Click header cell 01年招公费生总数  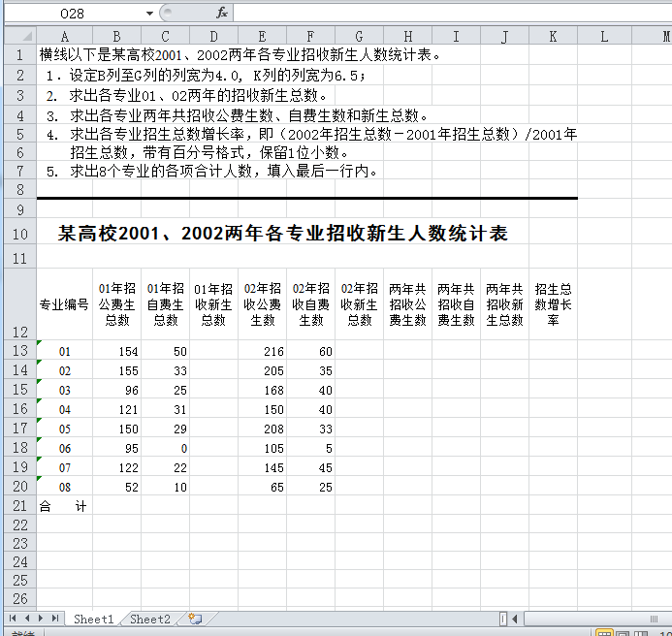click(116, 304)
